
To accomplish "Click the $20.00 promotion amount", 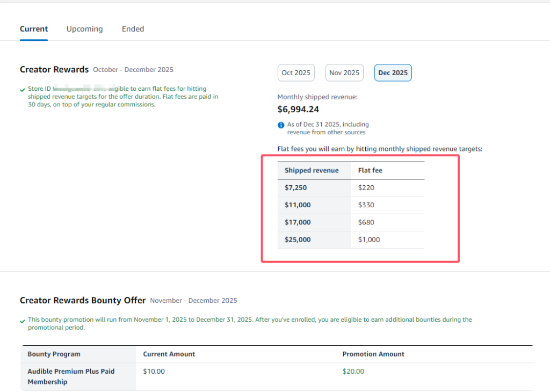I will (353, 371).
